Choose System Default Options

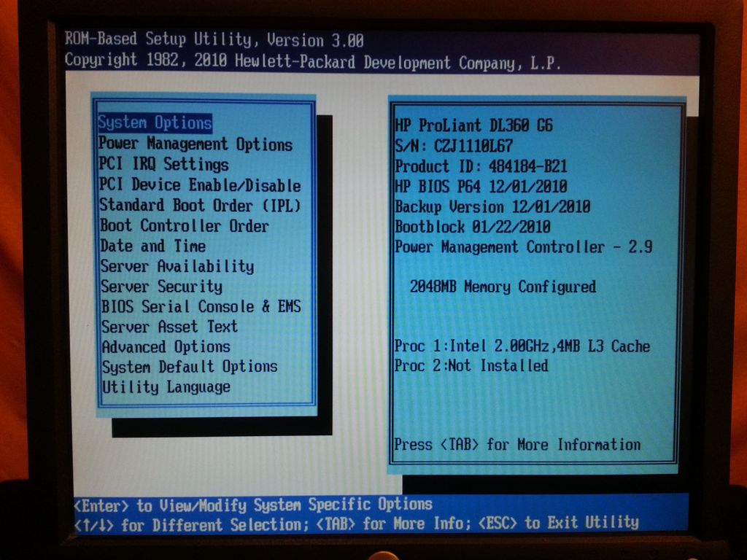click(190, 367)
